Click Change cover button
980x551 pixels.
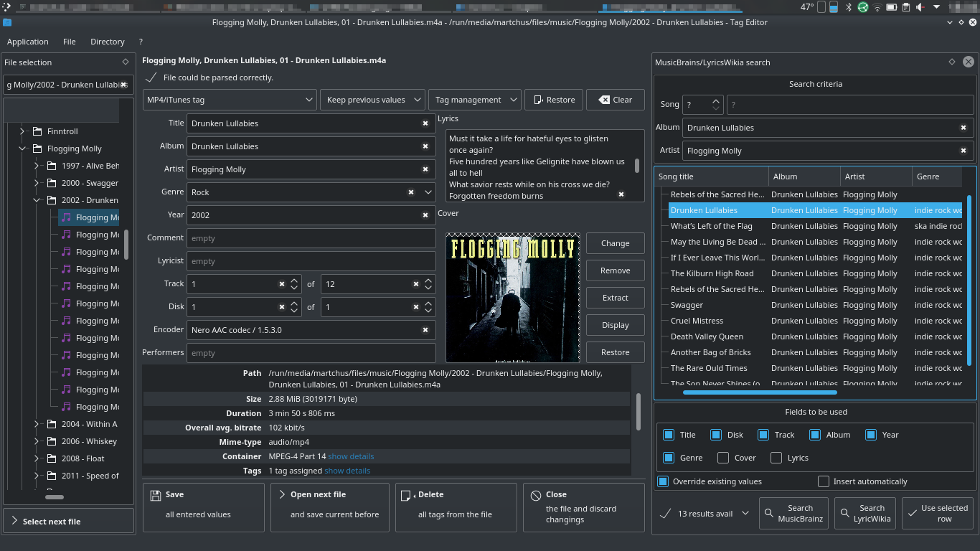(615, 243)
